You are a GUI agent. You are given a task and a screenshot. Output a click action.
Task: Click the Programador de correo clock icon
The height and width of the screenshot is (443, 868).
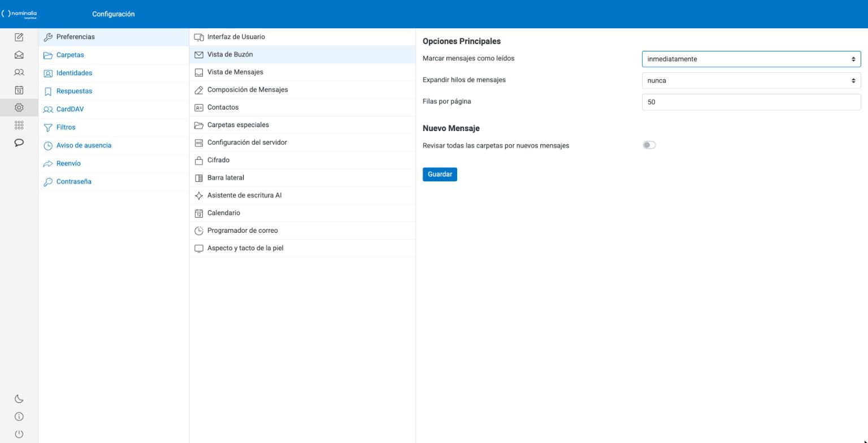pos(198,231)
